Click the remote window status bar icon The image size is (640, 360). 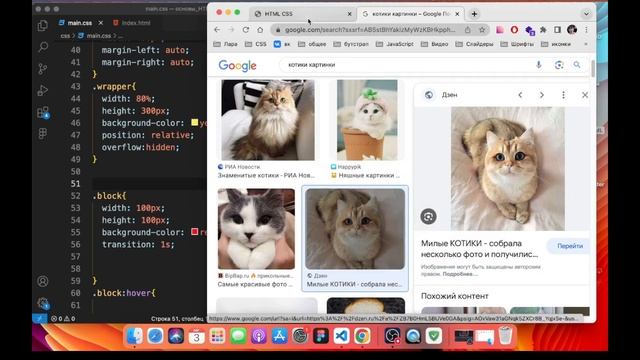click(x=40, y=318)
